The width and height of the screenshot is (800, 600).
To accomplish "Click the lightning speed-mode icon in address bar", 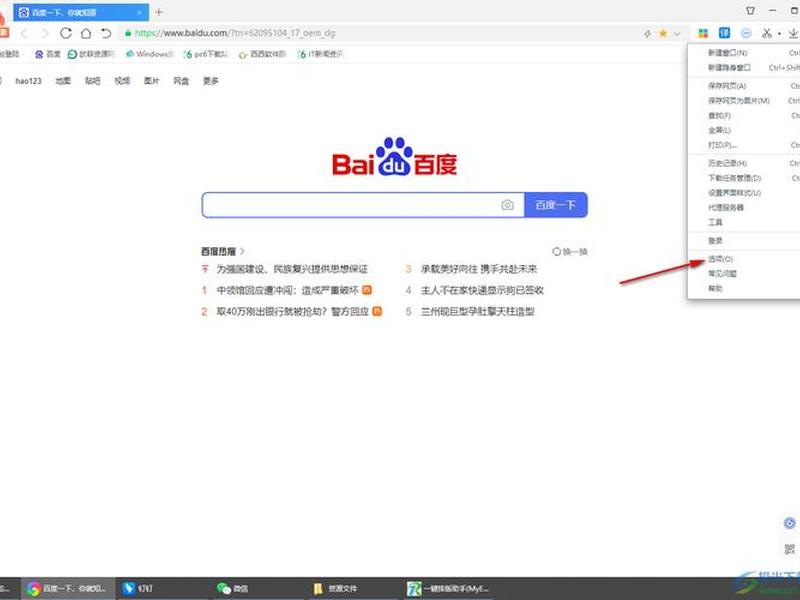I will [647, 34].
